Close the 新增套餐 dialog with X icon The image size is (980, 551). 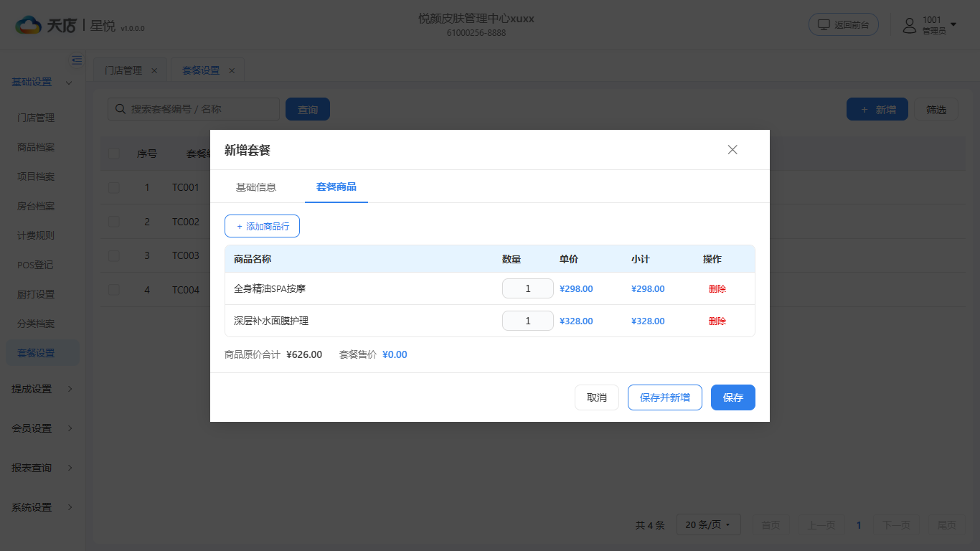pyautogui.click(x=732, y=150)
